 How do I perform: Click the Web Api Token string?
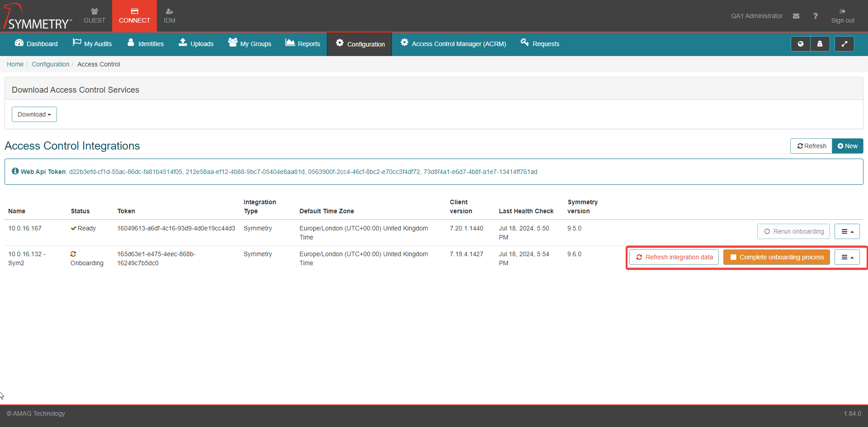[303, 172]
